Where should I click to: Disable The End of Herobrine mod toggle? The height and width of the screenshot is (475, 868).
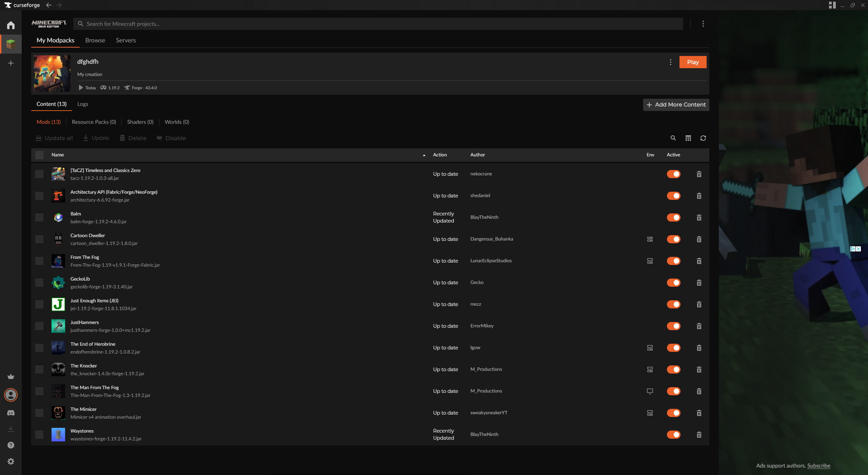point(673,348)
